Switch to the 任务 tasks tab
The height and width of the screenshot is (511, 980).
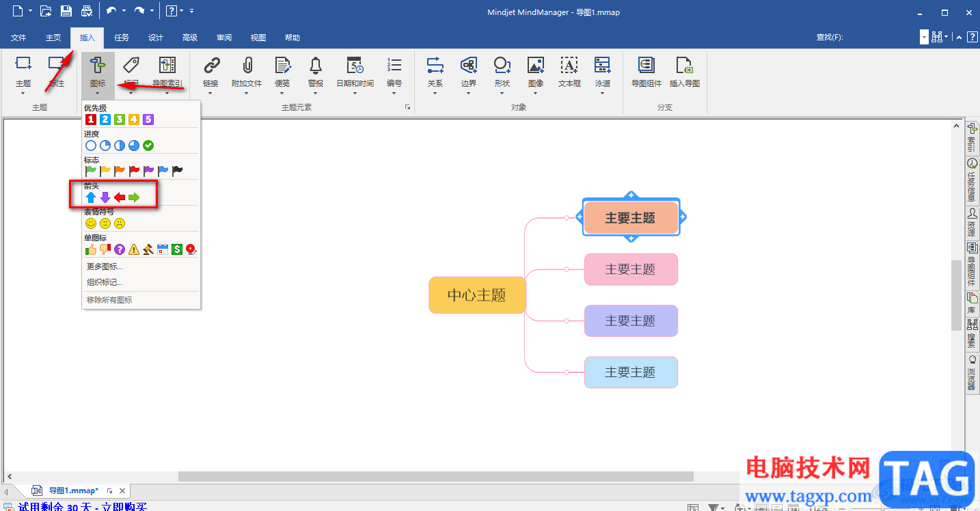122,38
